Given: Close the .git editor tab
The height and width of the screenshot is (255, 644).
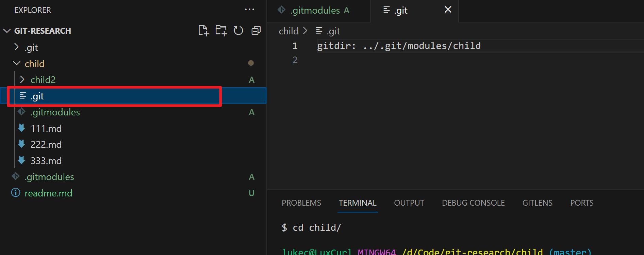Looking at the screenshot, I should point(448,10).
